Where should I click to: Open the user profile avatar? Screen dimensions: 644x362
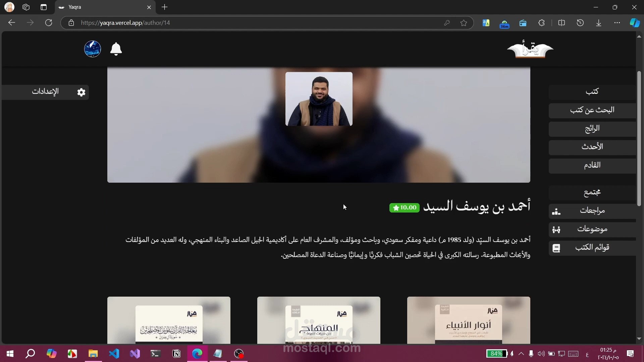coord(93,49)
